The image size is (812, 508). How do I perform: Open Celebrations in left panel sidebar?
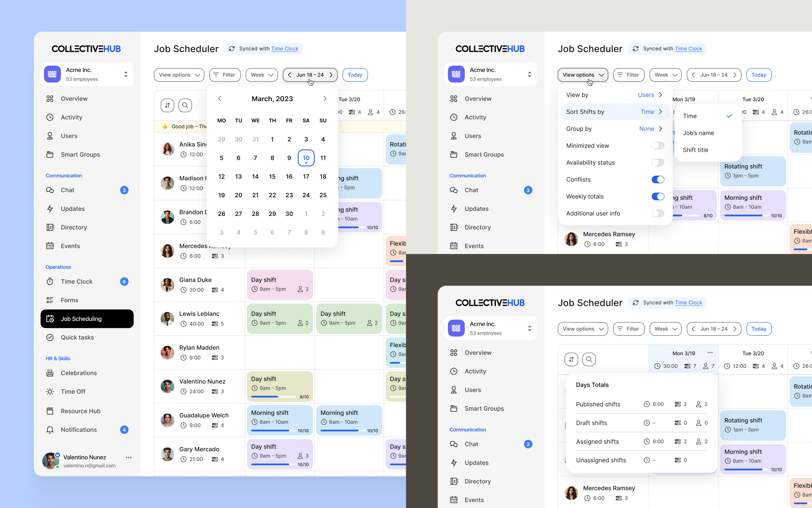pos(87,373)
